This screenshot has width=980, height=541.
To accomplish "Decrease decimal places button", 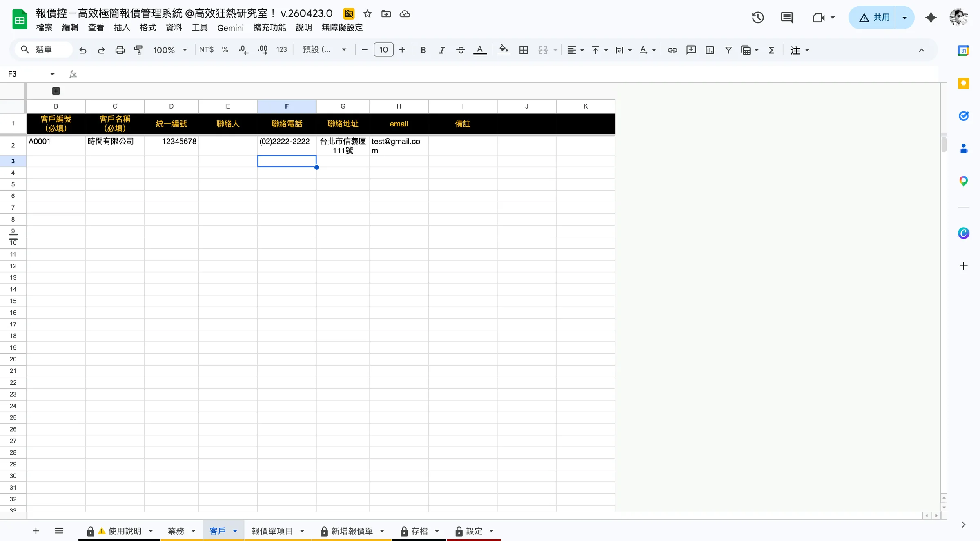I will tap(244, 50).
